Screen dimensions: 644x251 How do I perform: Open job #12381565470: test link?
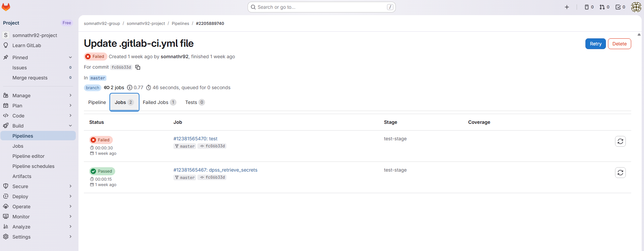[195, 139]
